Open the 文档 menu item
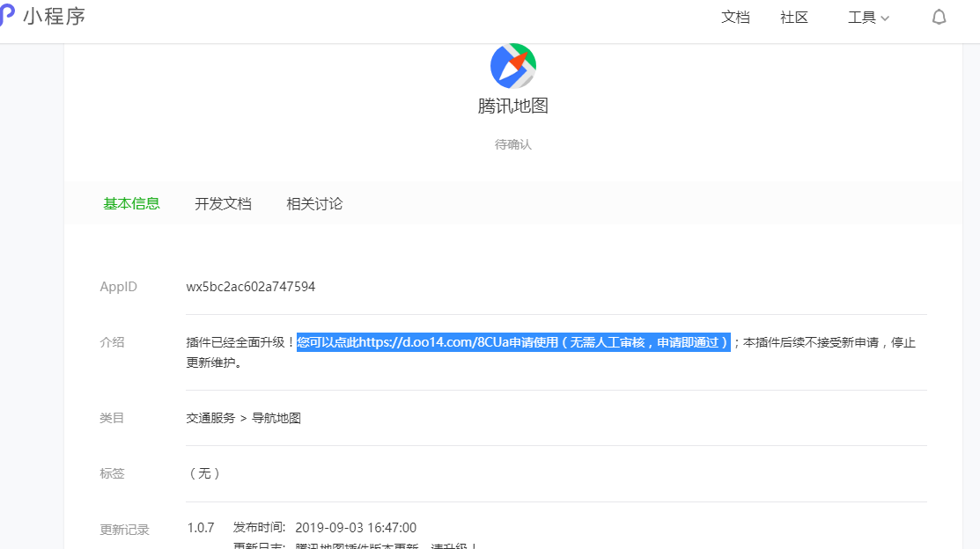 [x=735, y=18]
